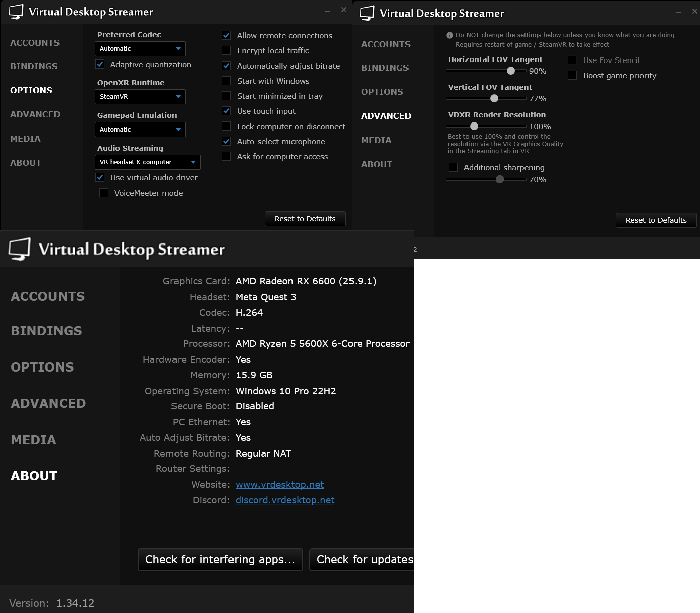Image resolution: width=700 pixels, height=613 pixels.
Task: Click the monitor logo in the Options window title
Action: [x=16, y=12]
